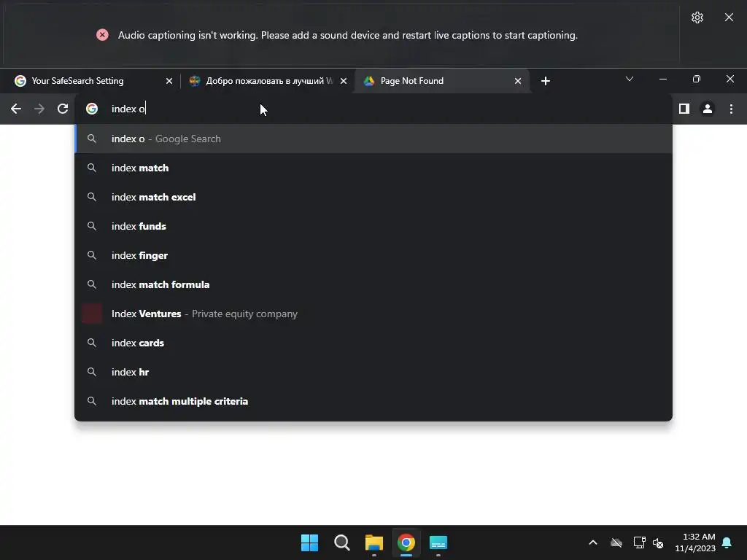The image size is (747, 560).
Task: Minimize the Chrome window
Action: (x=662, y=79)
